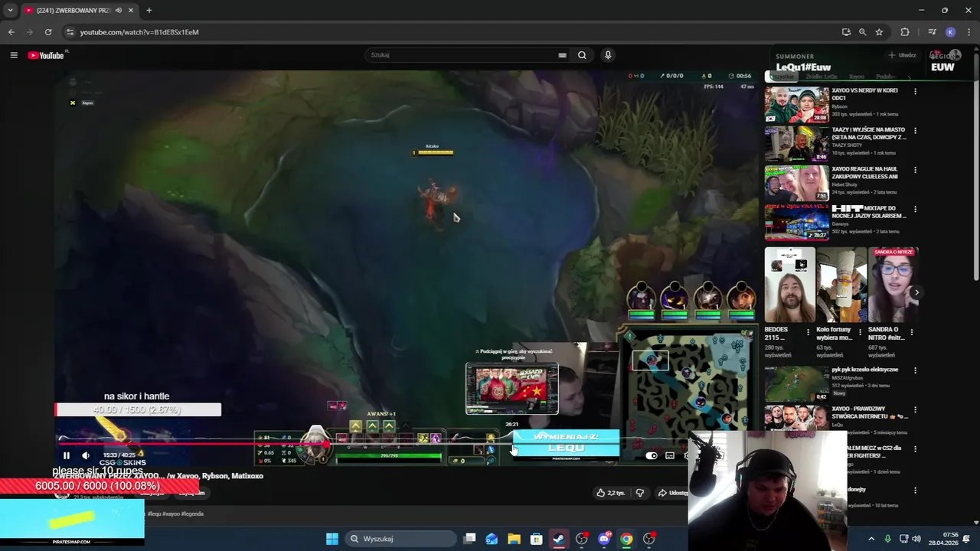
Task: Go back with the browser back arrow
Action: coord(11,32)
